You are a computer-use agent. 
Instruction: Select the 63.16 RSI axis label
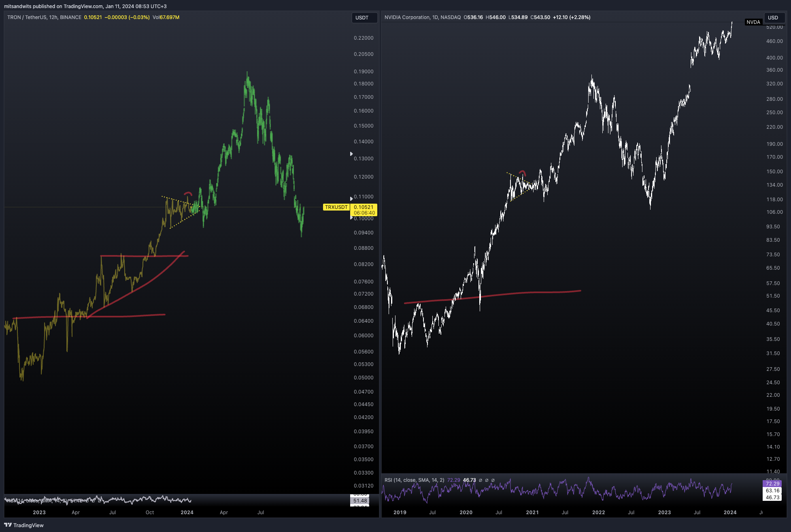pyautogui.click(x=772, y=491)
